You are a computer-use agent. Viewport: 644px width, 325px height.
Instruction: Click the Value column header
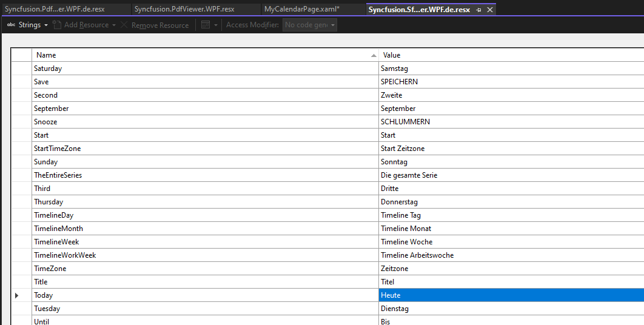pos(511,55)
